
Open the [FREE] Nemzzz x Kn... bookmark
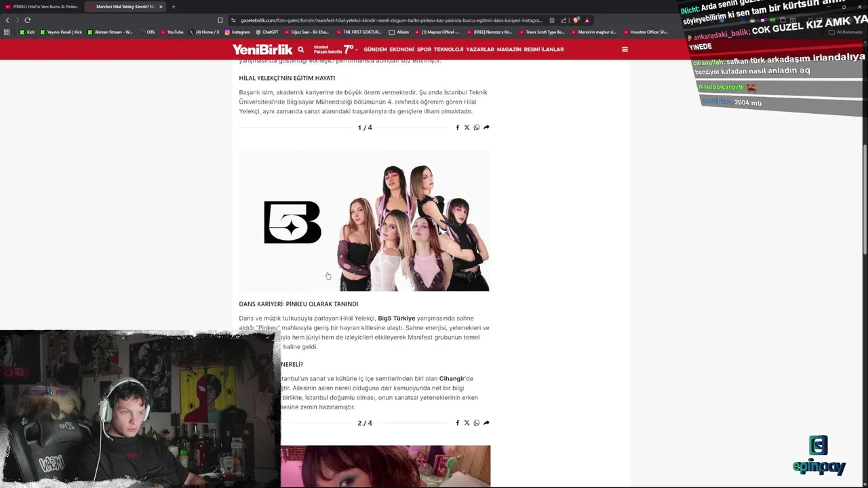(490, 32)
